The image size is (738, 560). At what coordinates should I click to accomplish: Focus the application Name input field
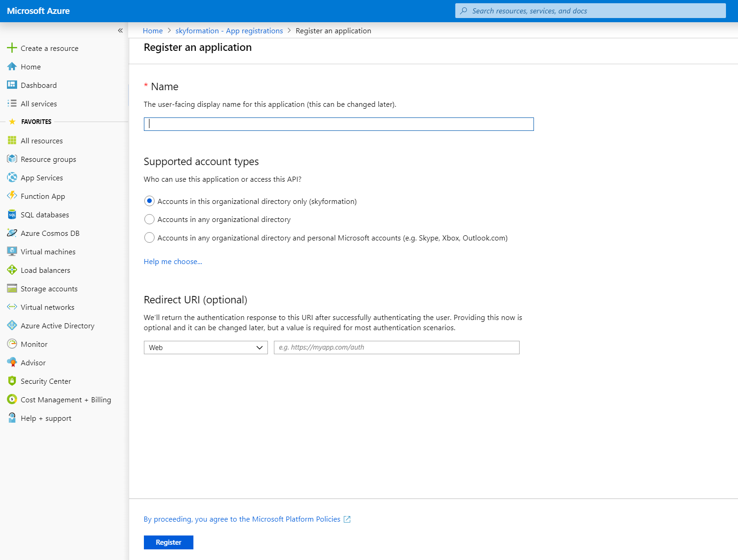click(x=339, y=124)
